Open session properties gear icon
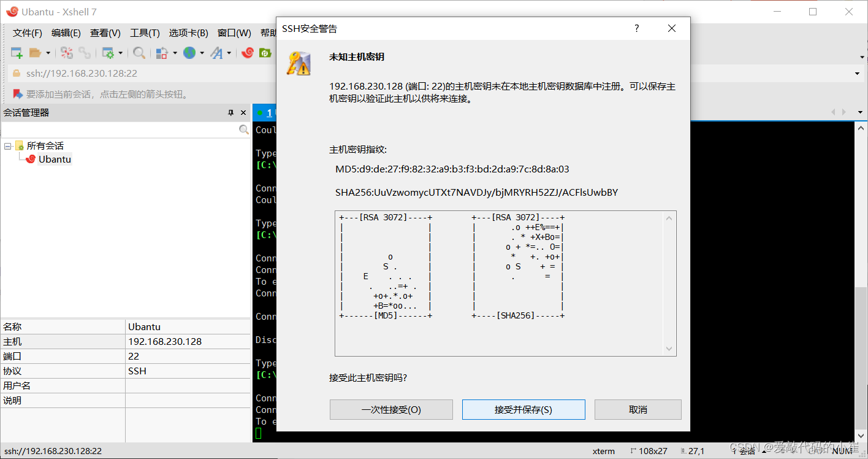The image size is (868, 459). (x=108, y=53)
